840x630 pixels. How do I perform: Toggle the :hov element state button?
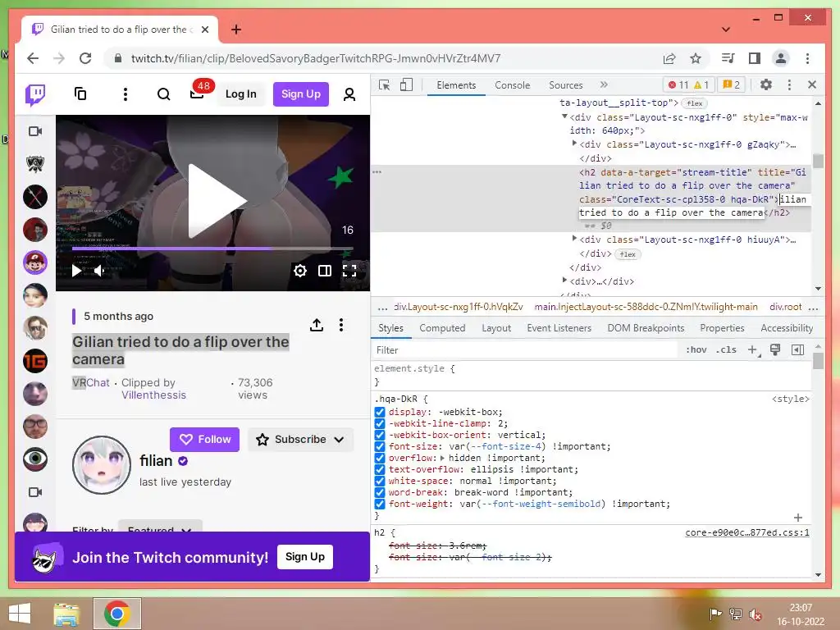[x=696, y=349]
